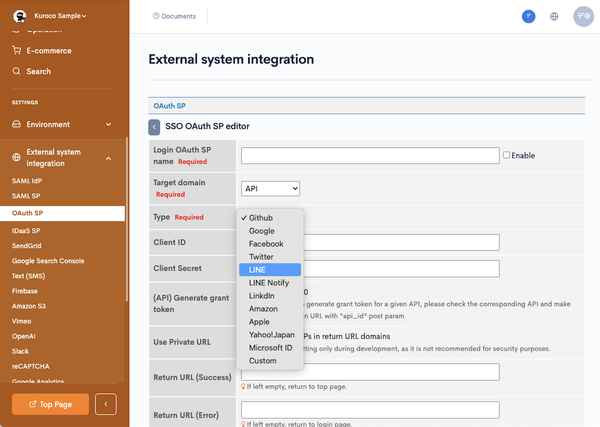Expand the Environment settings section
The height and width of the screenshot is (427, 600).
(x=108, y=124)
